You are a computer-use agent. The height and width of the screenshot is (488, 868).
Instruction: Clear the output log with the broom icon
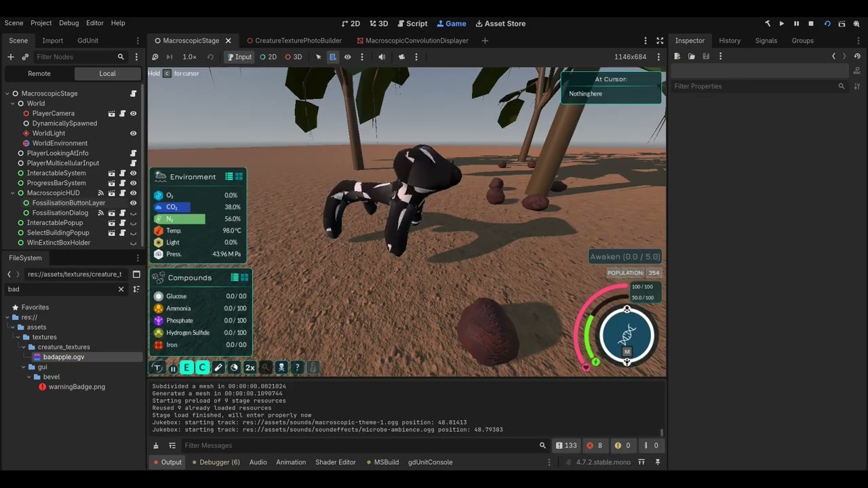pyautogui.click(x=156, y=445)
